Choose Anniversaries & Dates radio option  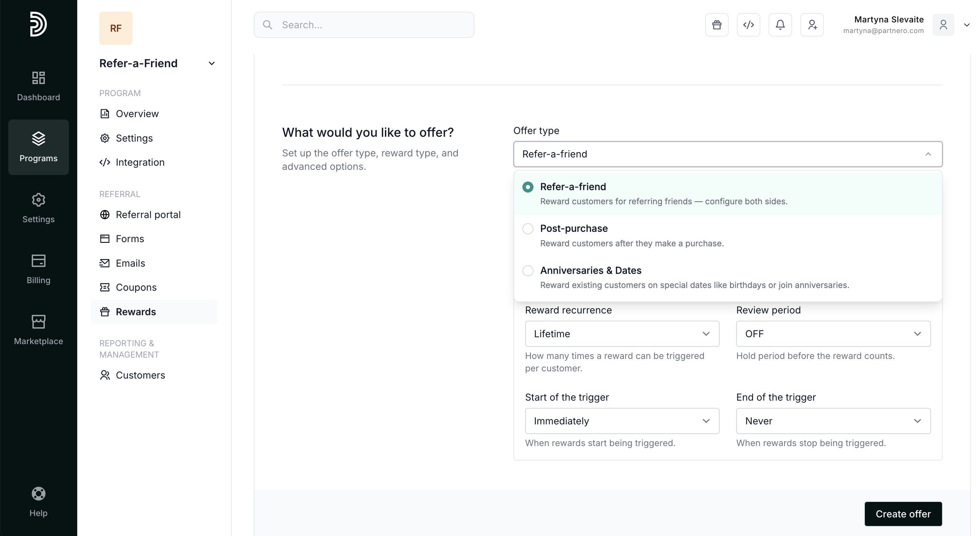tap(528, 271)
